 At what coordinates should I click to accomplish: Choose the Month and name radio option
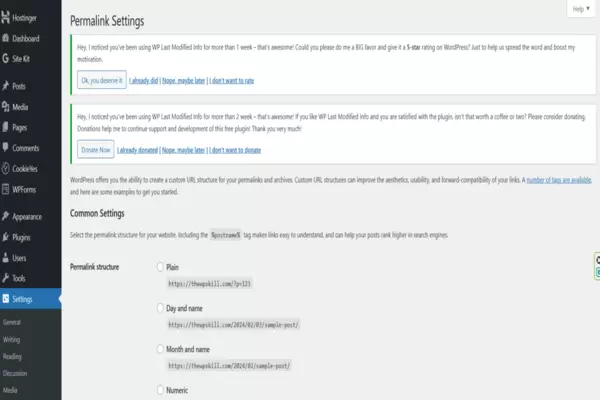[x=160, y=349]
